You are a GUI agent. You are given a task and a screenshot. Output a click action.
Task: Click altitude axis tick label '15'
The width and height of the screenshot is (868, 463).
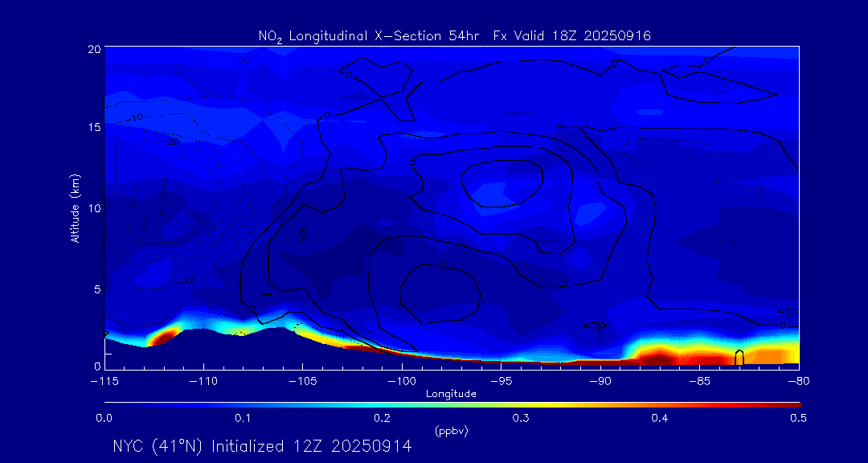coord(94,127)
